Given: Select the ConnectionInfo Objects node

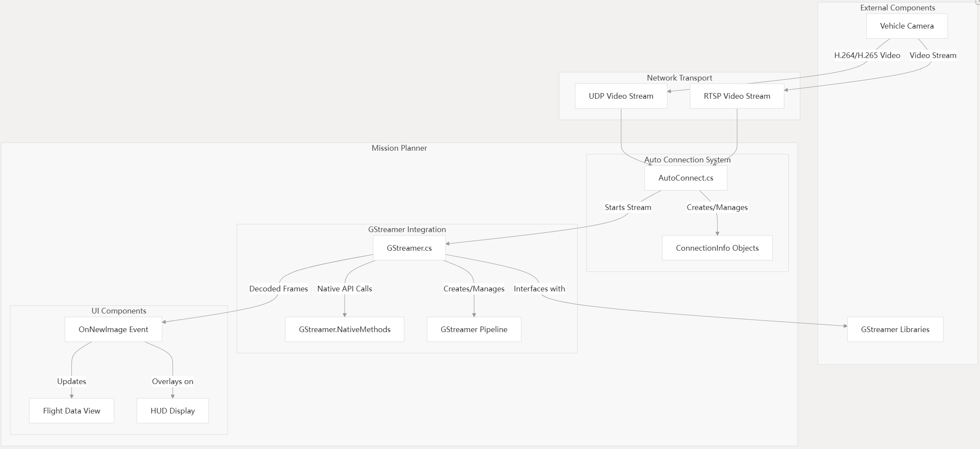Looking at the screenshot, I should pos(717,248).
